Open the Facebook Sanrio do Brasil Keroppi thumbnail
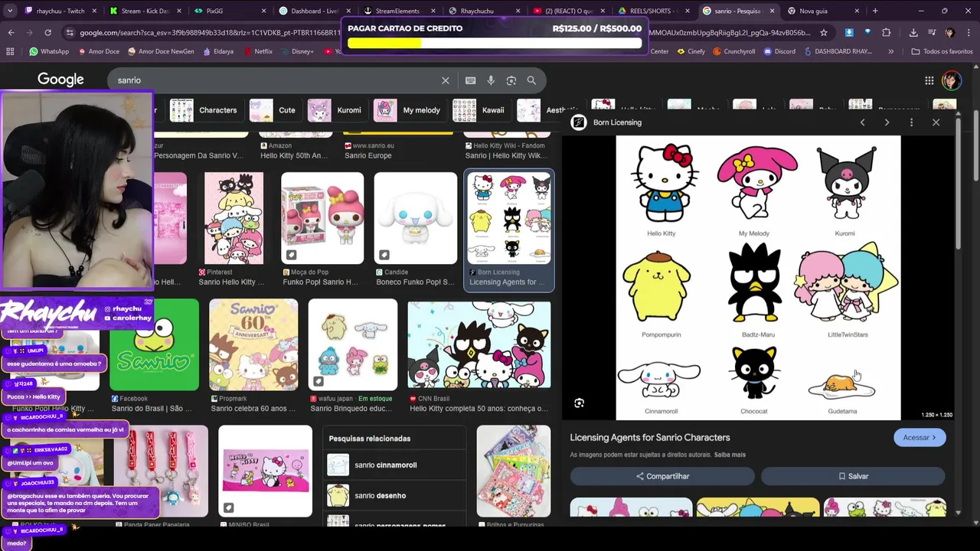This screenshot has height=551, width=980. coord(154,345)
